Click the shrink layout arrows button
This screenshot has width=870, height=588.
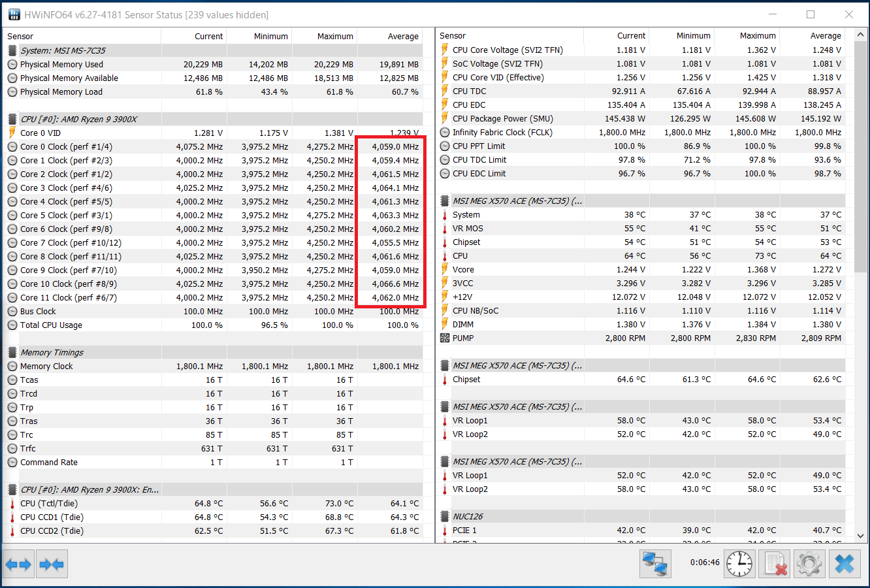point(52,564)
